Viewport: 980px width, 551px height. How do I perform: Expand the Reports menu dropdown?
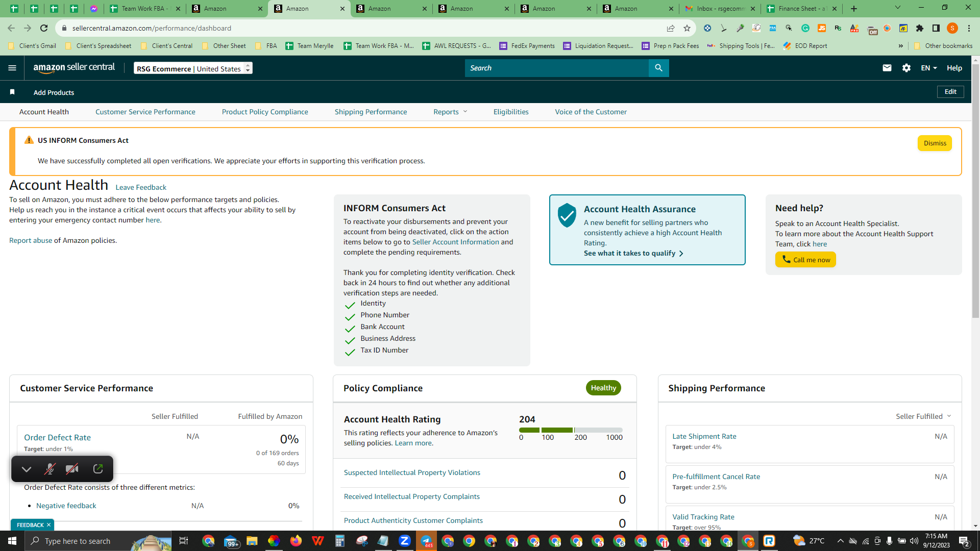coord(450,112)
